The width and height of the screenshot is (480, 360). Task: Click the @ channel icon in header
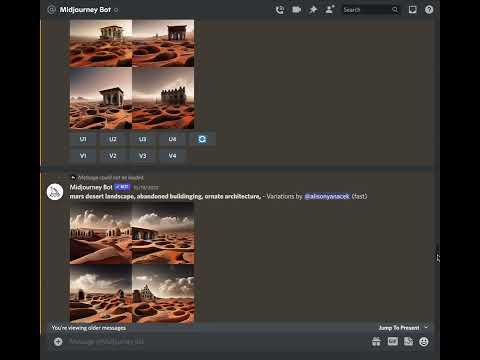click(x=52, y=10)
